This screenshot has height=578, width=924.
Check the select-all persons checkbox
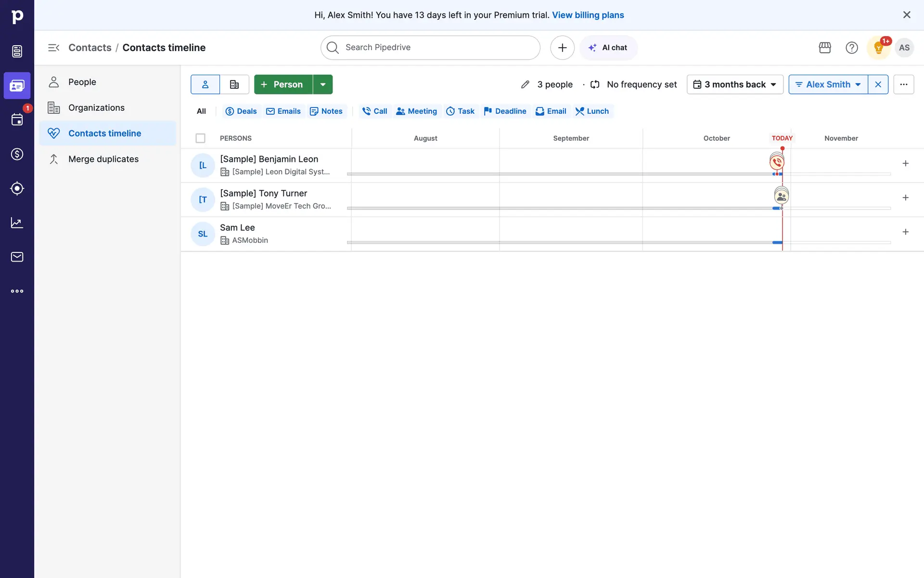(201, 138)
